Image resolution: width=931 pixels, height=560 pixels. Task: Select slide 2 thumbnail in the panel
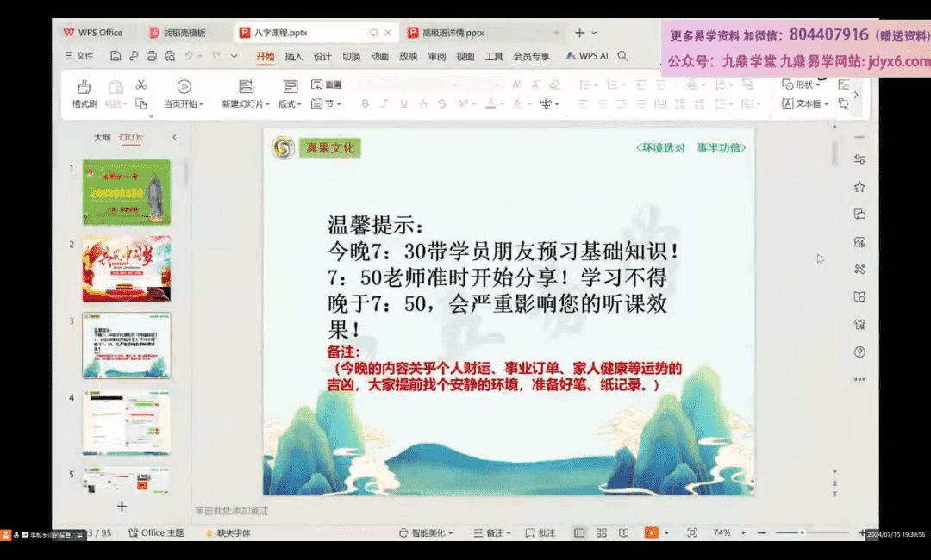pos(126,268)
